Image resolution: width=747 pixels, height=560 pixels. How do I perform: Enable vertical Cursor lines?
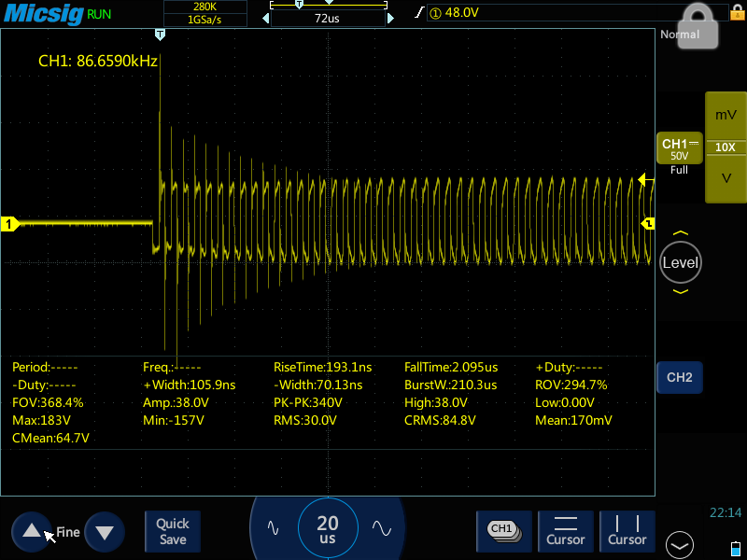[627, 531]
